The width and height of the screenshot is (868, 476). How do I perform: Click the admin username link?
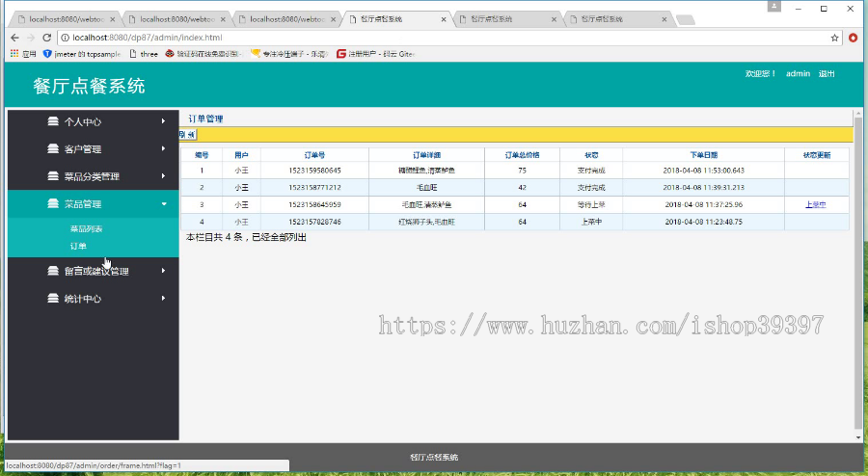pyautogui.click(x=798, y=73)
